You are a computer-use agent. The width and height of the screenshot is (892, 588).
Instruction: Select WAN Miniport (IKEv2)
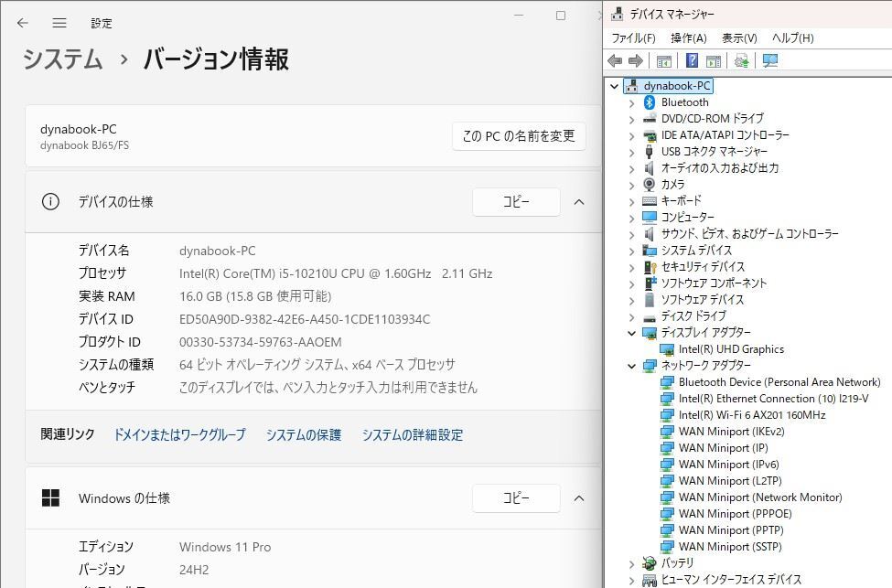pos(731,432)
